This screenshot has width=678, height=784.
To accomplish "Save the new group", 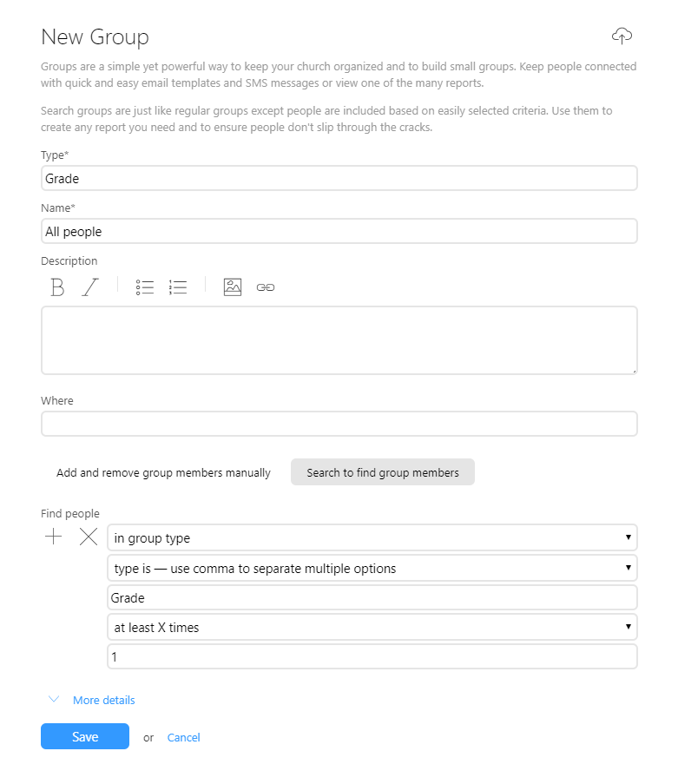I will [85, 736].
